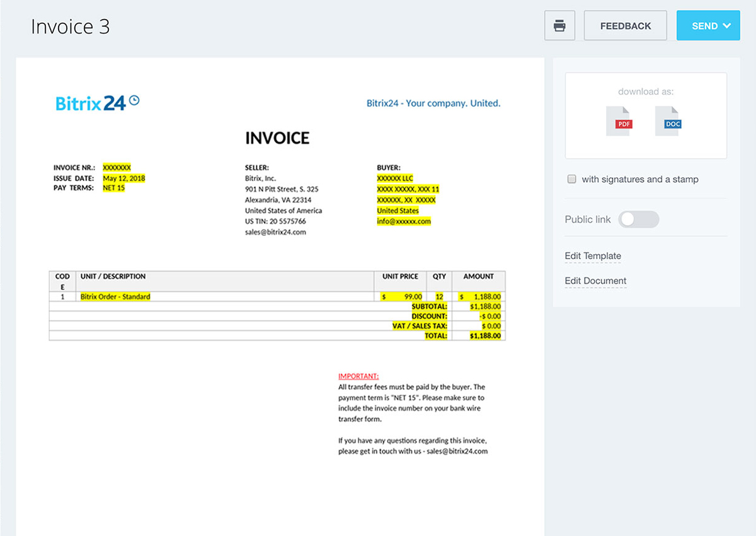This screenshot has width=756, height=536.
Task: Select the INVOICE heading text
Action: point(277,138)
